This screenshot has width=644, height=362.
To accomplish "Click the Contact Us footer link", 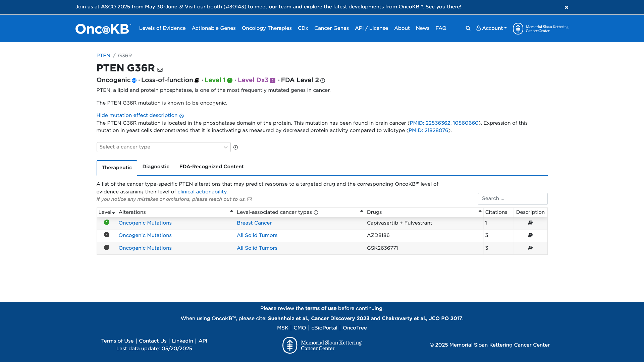I will point(153,341).
